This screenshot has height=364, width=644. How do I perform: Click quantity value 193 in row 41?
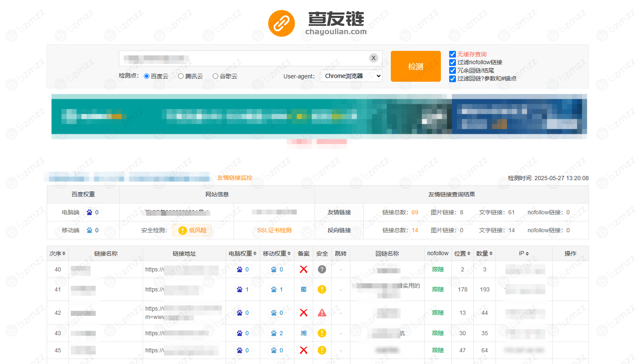point(485,289)
